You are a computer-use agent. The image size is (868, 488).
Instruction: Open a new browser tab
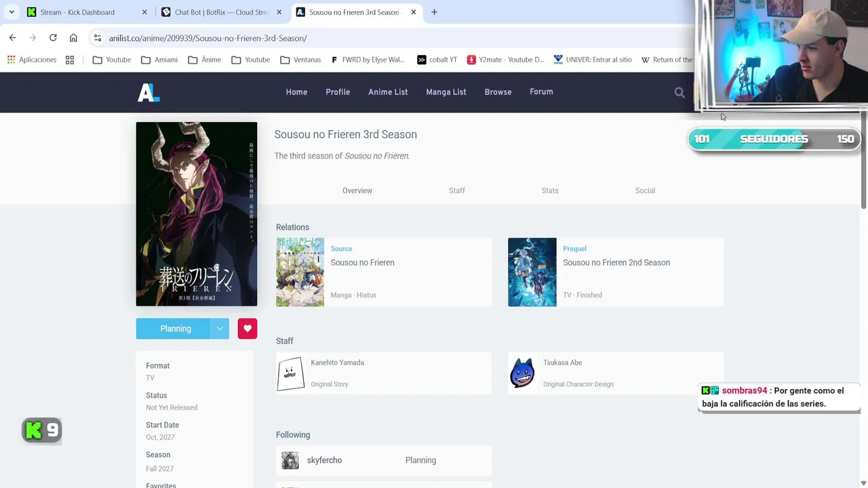[434, 12]
